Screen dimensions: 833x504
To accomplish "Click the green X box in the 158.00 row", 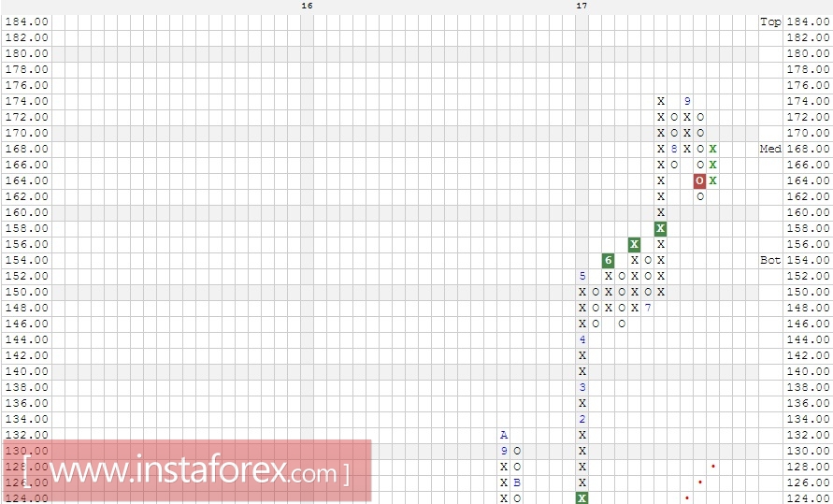I will 660,228.
